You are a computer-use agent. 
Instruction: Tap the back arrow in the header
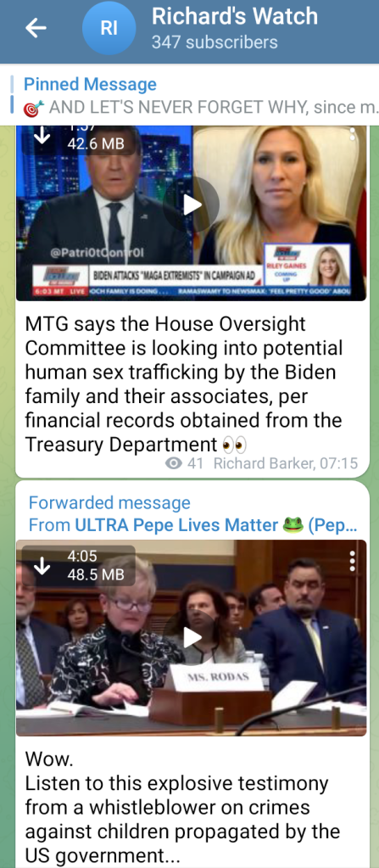click(36, 28)
